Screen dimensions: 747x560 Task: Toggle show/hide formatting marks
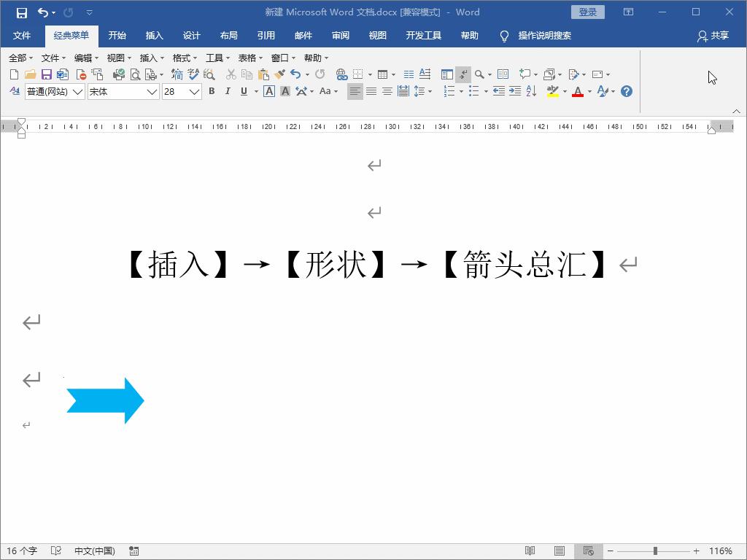click(x=463, y=74)
